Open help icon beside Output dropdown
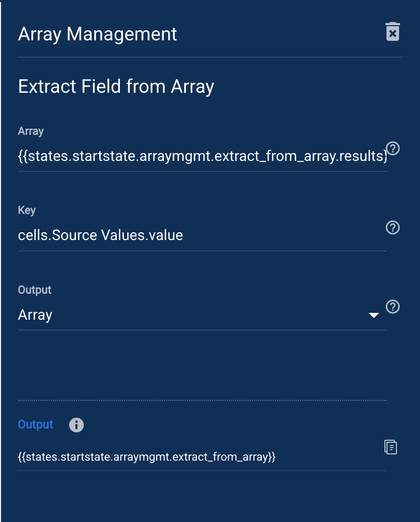 click(393, 307)
